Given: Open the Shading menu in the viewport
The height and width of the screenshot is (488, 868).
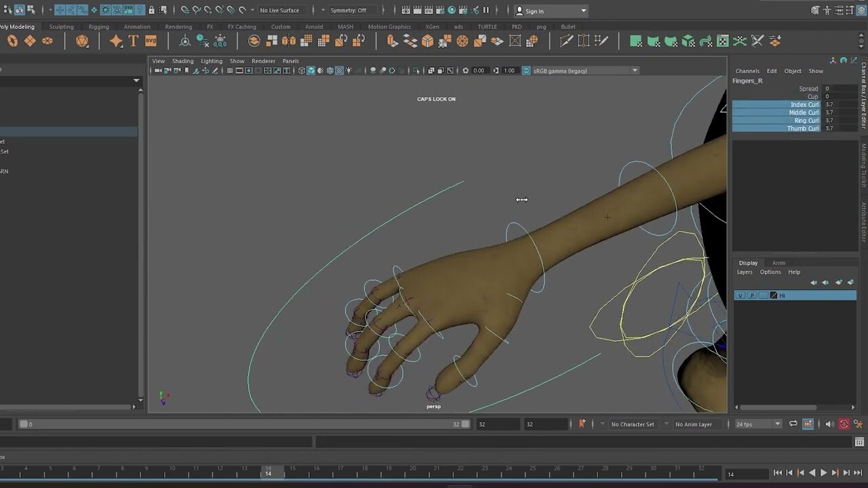Looking at the screenshot, I should point(182,61).
